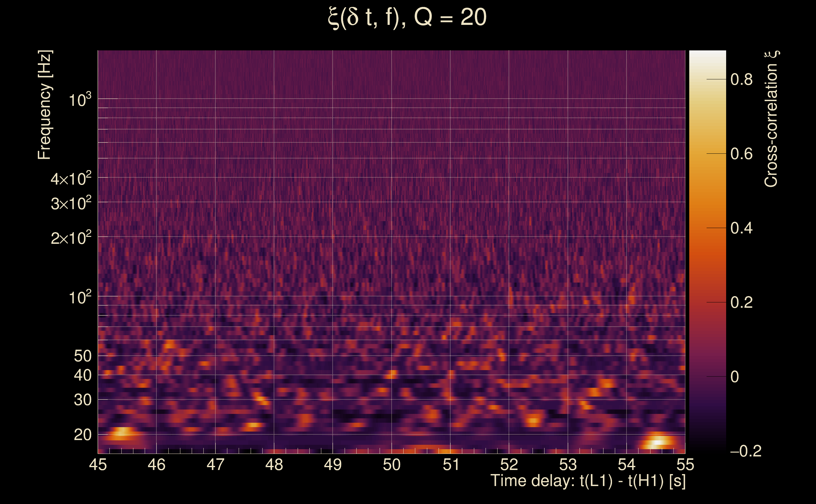Click the brightest white spot near 54.5 s

pyautogui.click(x=657, y=443)
